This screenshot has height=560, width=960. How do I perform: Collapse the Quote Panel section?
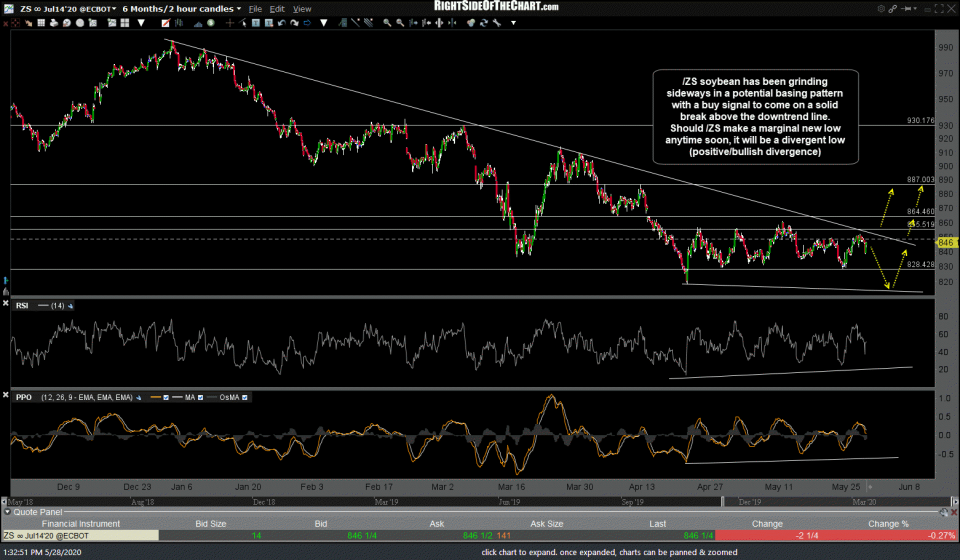tap(7, 513)
